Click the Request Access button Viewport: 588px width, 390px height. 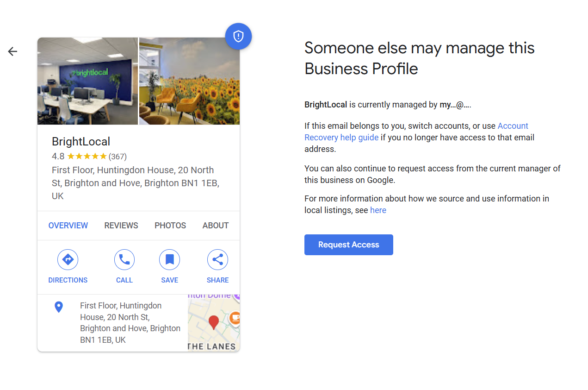click(x=348, y=245)
